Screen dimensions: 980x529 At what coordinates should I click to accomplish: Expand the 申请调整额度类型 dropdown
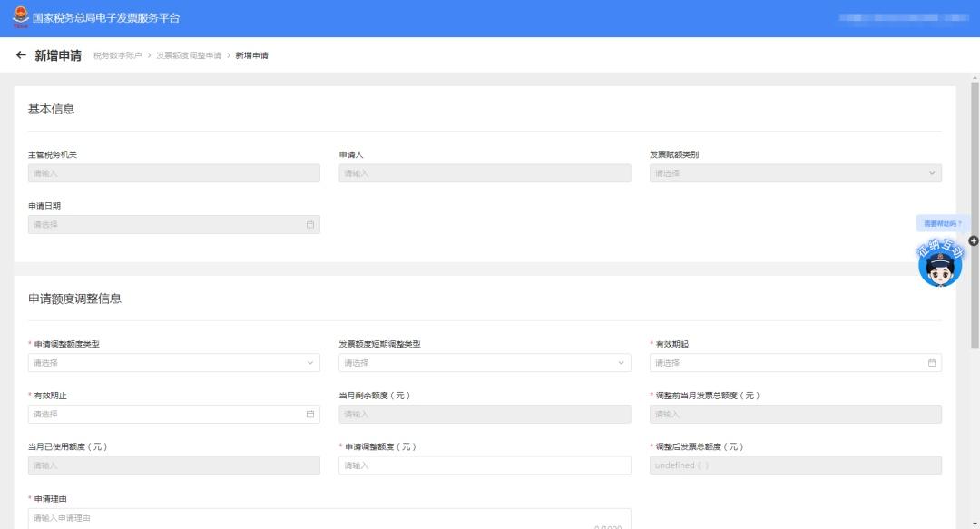point(173,363)
